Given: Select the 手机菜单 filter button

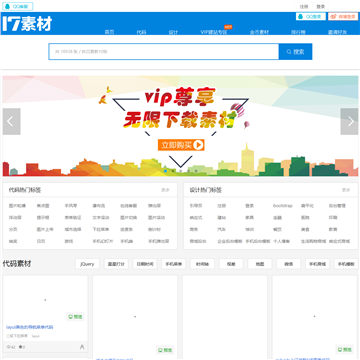Looking at the screenshot, I should 174,264.
